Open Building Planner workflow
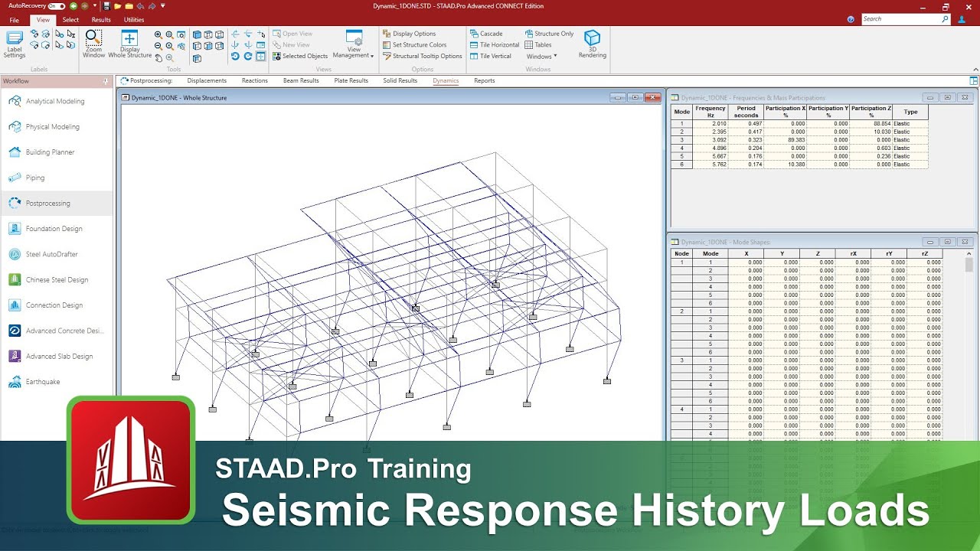980x551 pixels. coord(57,152)
